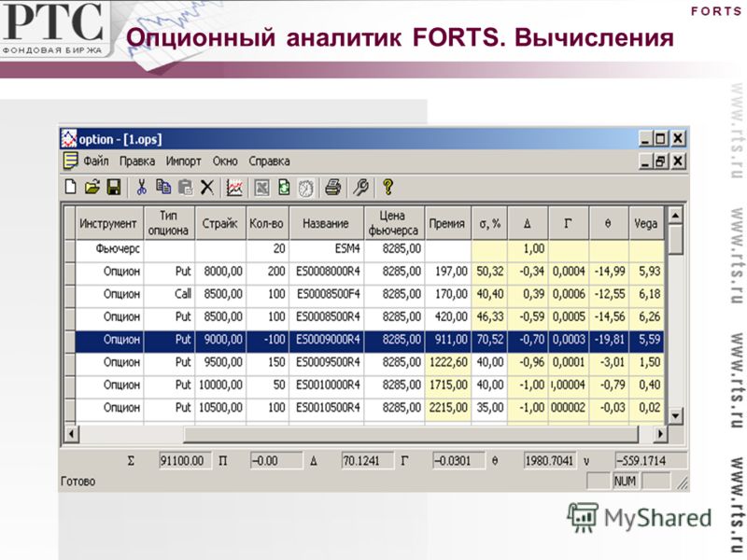Click the Тип опциона column header

coord(169,223)
